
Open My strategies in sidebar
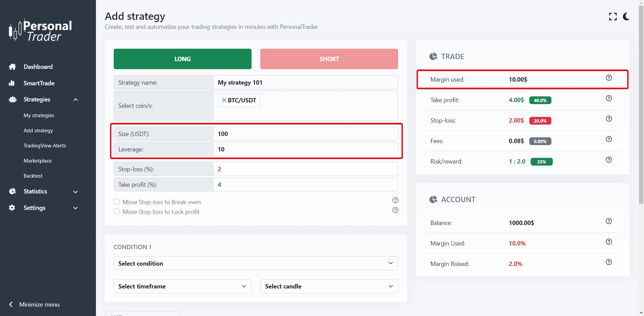[39, 116]
